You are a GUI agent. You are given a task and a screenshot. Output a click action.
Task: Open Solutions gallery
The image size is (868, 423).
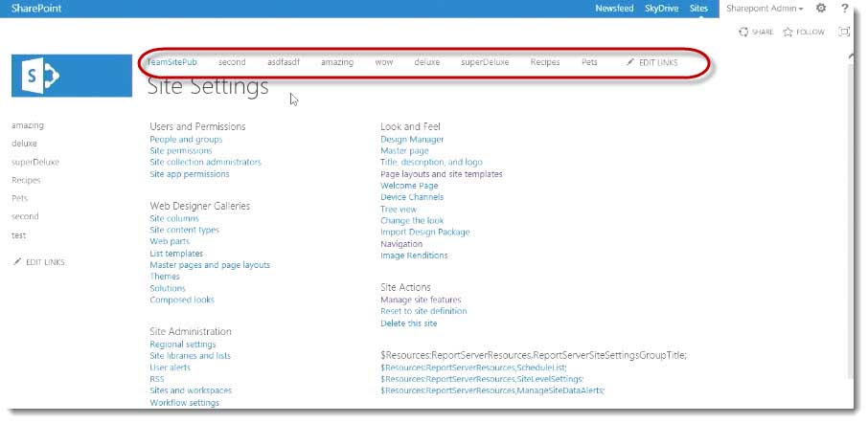168,288
